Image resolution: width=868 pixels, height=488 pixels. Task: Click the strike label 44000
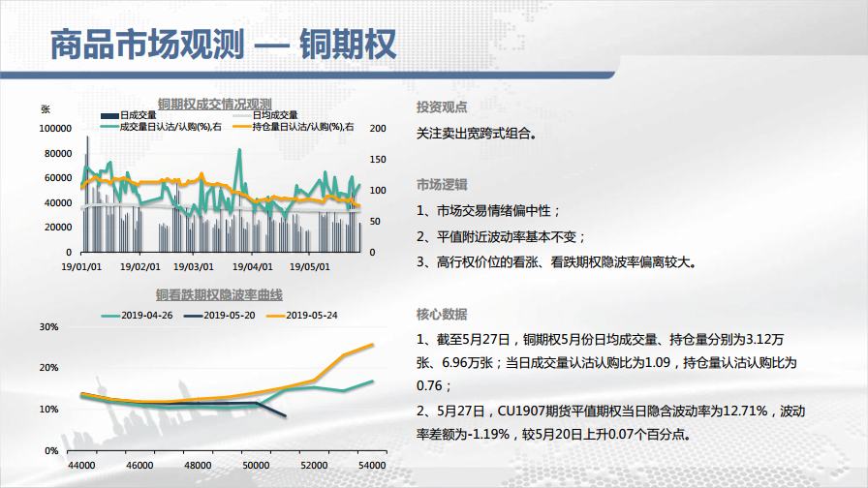click(x=81, y=466)
